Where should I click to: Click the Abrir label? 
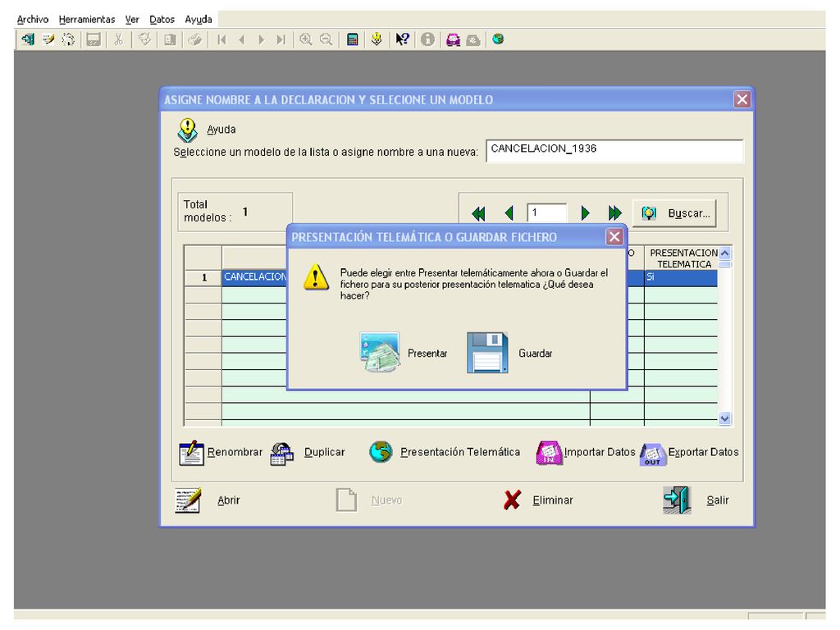click(x=229, y=500)
